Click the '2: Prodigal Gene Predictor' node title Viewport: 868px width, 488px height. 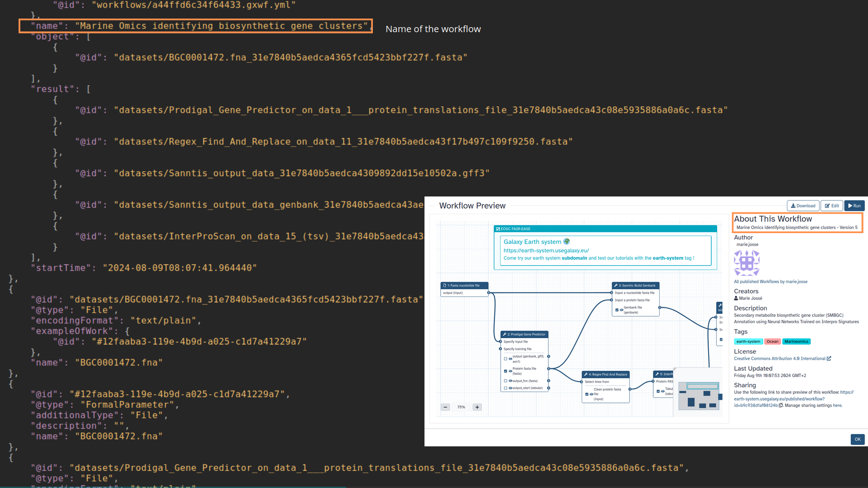pyautogui.click(x=526, y=335)
